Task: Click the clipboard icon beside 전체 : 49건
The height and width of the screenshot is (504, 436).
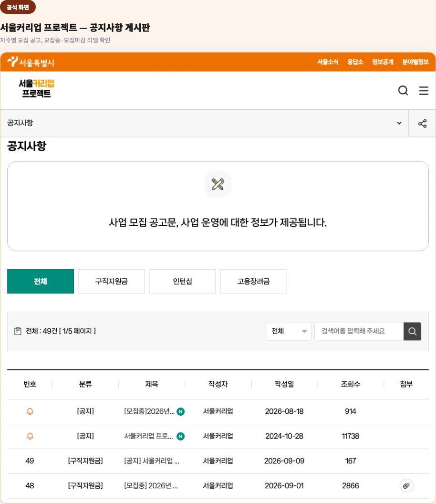Action: (18, 331)
